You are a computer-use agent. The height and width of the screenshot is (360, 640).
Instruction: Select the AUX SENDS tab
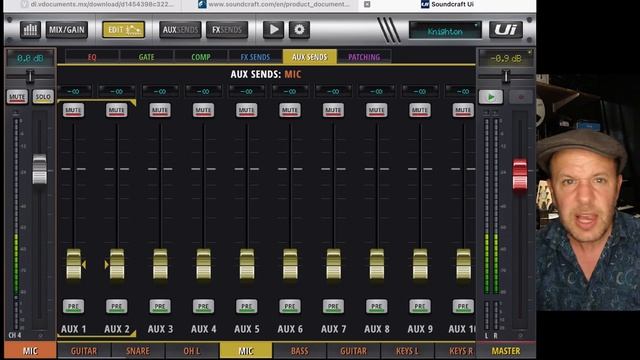(309, 57)
